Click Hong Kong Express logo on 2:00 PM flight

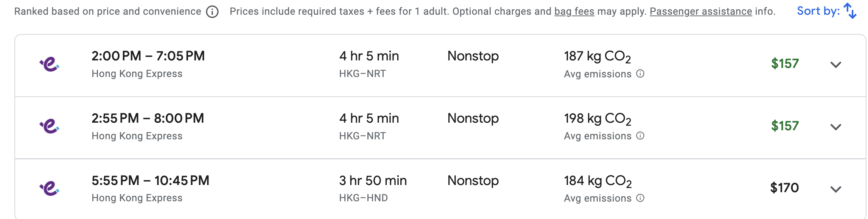(50, 64)
